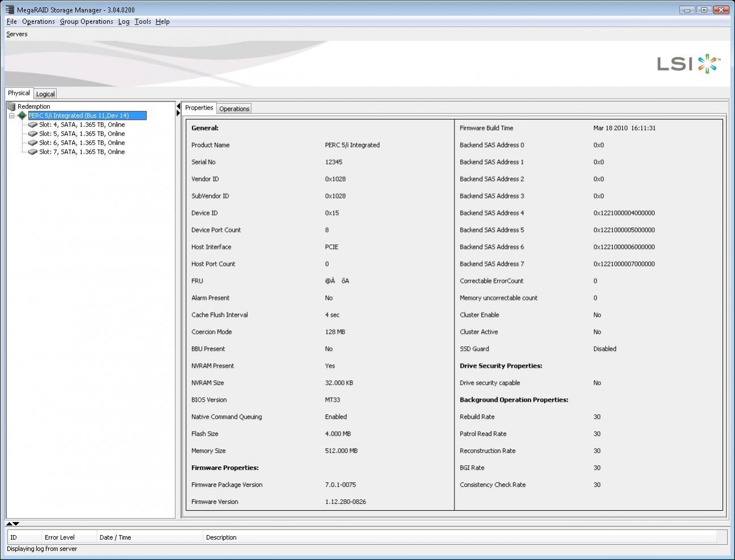Image resolution: width=735 pixels, height=560 pixels.
Task: Select PERC 5/i Integrated controller node
Action: pyautogui.click(x=87, y=116)
